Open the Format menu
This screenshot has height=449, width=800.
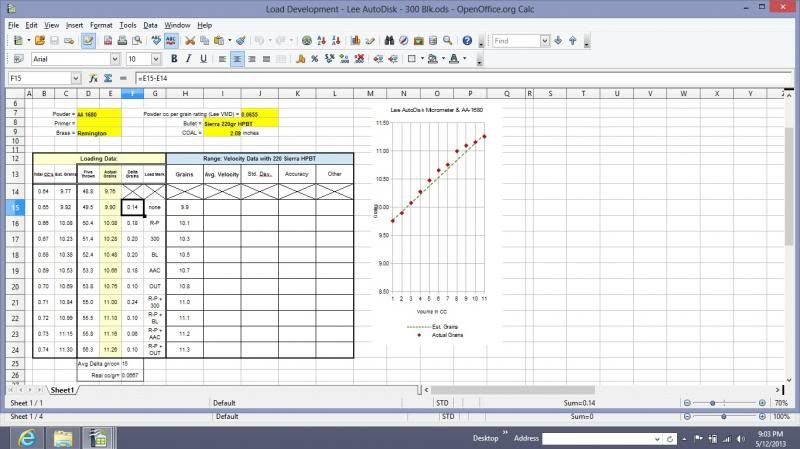(x=101, y=25)
